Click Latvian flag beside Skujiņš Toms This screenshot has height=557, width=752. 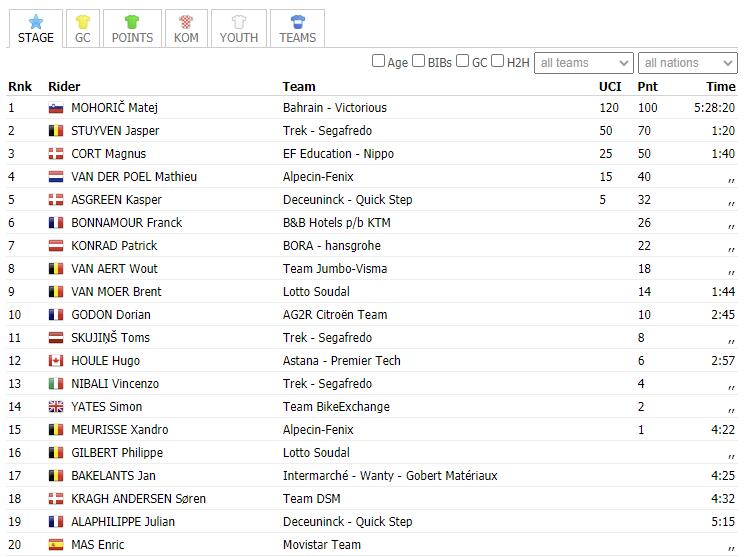[x=56, y=338]
